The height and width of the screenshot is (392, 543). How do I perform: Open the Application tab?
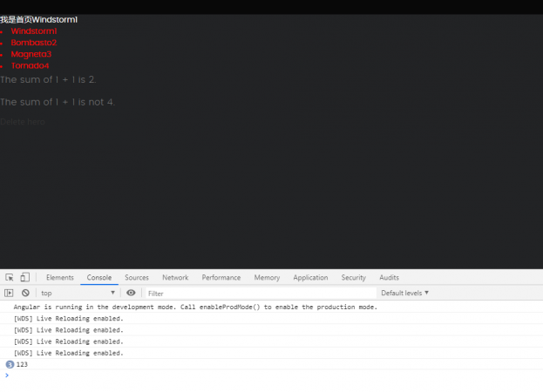pos(310,278)
